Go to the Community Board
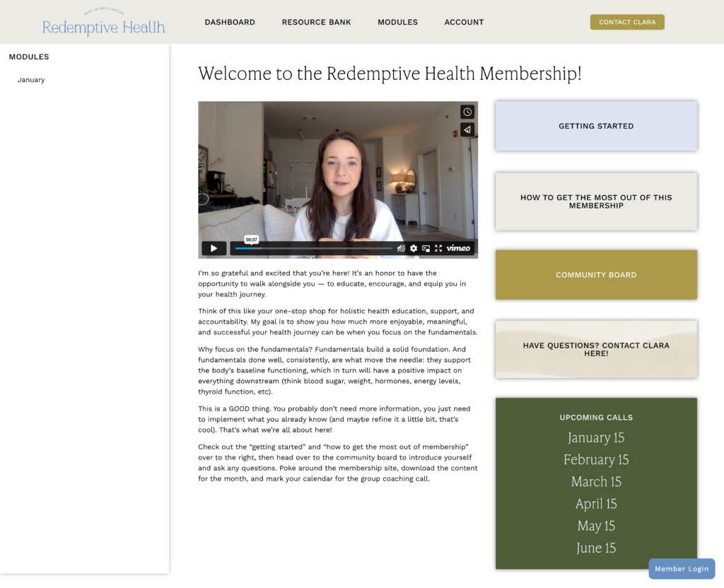This screenshot has width=724, height=588. coord(596,275)
